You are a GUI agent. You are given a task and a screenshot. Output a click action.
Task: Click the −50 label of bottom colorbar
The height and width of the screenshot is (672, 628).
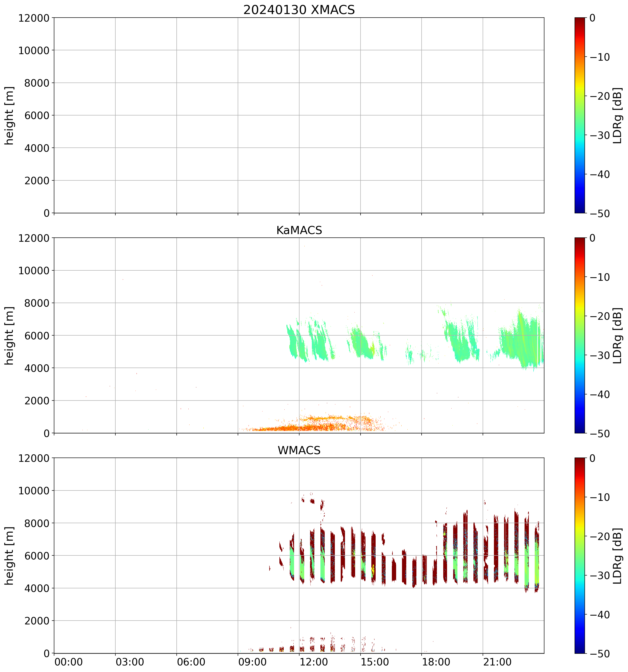[600, 654]
